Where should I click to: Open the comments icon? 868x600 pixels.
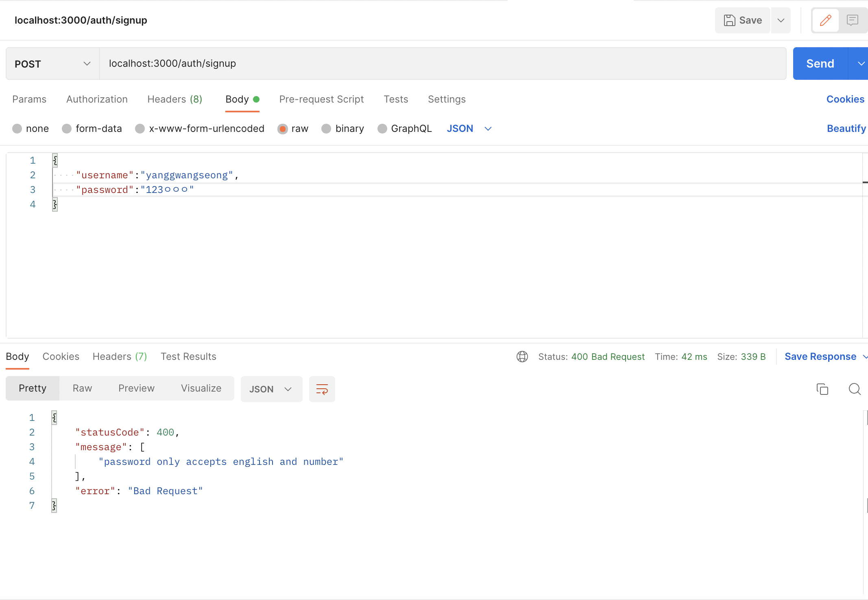pyautogui.click(x=852, y=20)
